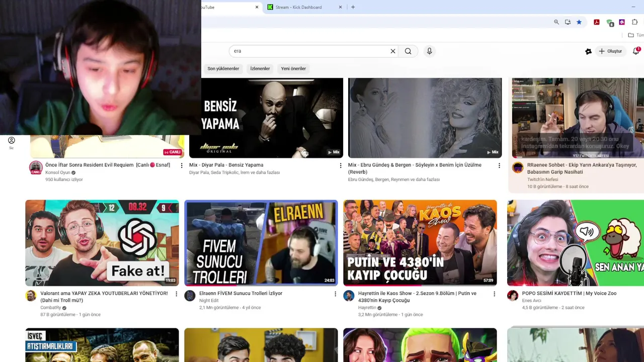
Task: Open the Extensions puzzle-piece menu
Action: 634,22
